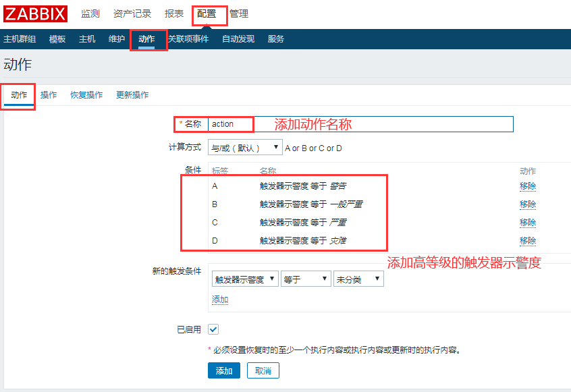Remove condition D 灾难

click(x=528, y=241)
